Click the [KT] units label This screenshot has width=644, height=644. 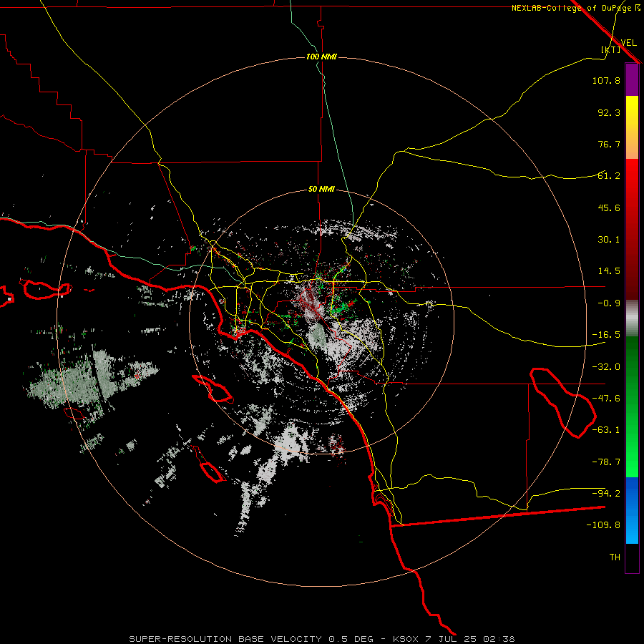(611, 49)
